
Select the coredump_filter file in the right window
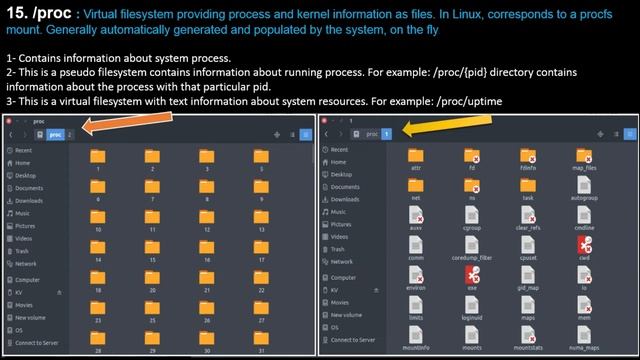472,245
